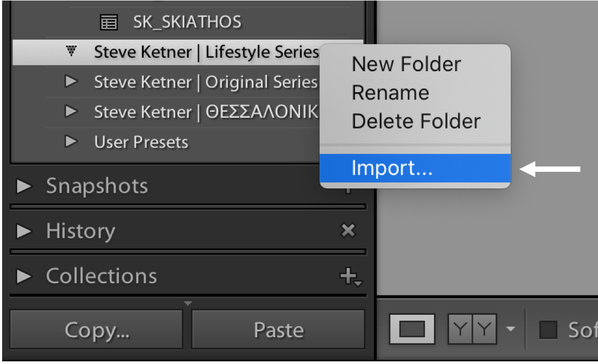Open the Before/After view dropdown arrow
Viewport: 598px width, 364px height.
511,329
